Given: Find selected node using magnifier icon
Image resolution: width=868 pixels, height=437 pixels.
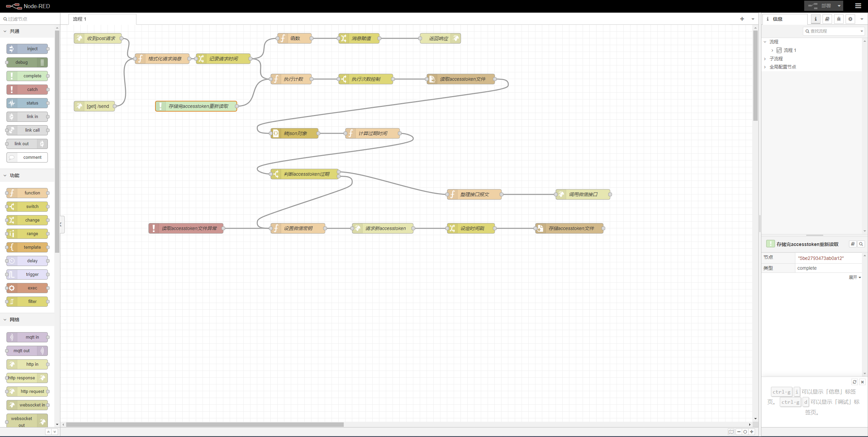Looking at the screenshot, I should (x=861, y=244).
